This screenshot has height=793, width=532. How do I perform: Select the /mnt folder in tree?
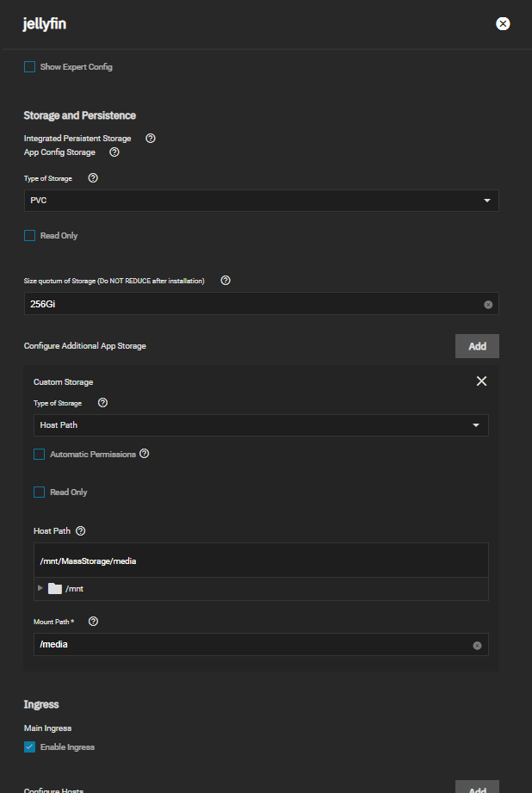[x=73, y=589]
